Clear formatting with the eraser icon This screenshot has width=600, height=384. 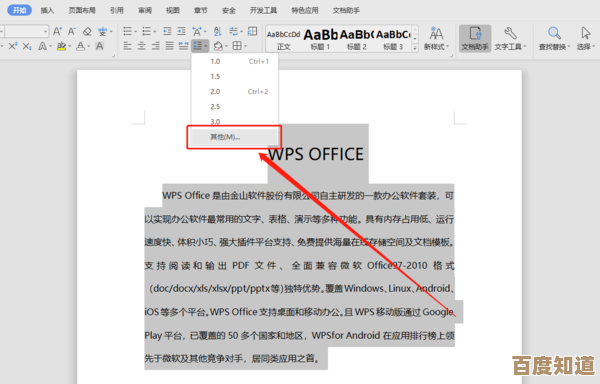pos(87,31)
